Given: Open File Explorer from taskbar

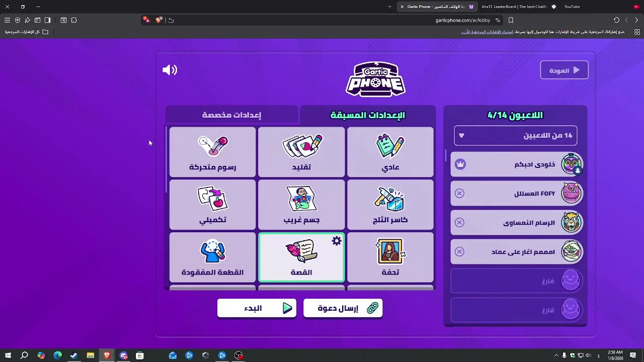Looking at the screenshot, I should point(91,355).
